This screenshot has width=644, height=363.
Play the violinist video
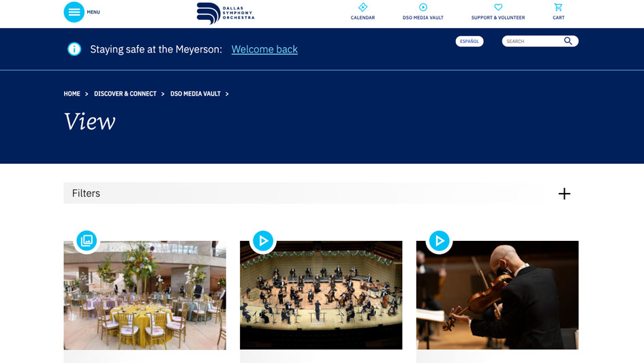point(440,240)
